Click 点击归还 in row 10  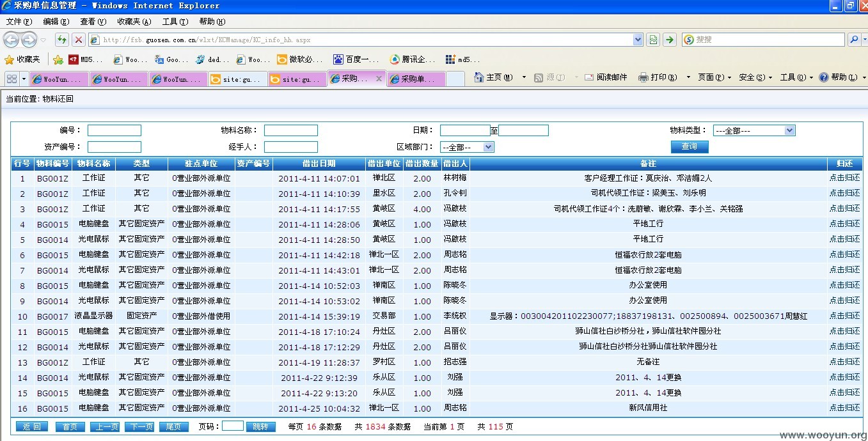pos(844,316)
